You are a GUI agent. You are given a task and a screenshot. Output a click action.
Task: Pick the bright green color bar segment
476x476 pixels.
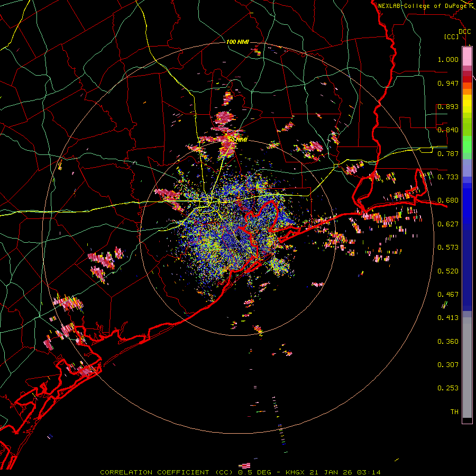tap(467, 144)
